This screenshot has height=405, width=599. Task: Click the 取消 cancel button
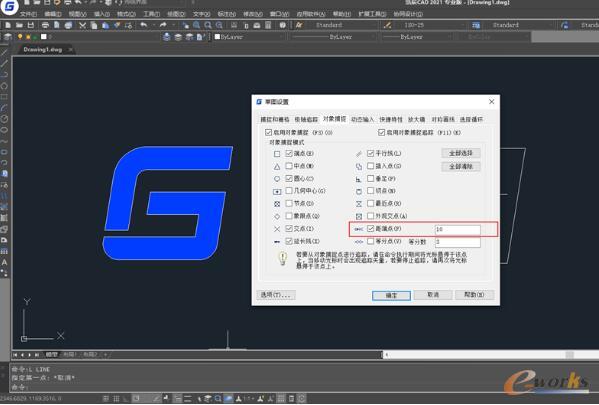433,295
